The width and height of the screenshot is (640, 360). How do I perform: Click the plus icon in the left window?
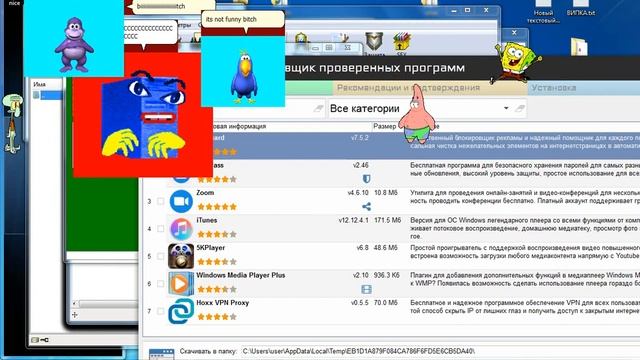pyautogui.click(x=75, y=314)
